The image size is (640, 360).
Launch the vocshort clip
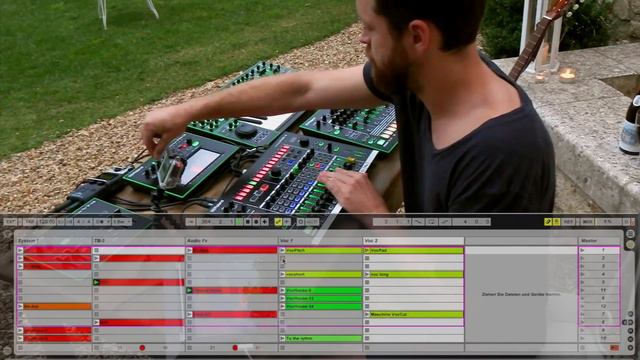coord(282,274)
